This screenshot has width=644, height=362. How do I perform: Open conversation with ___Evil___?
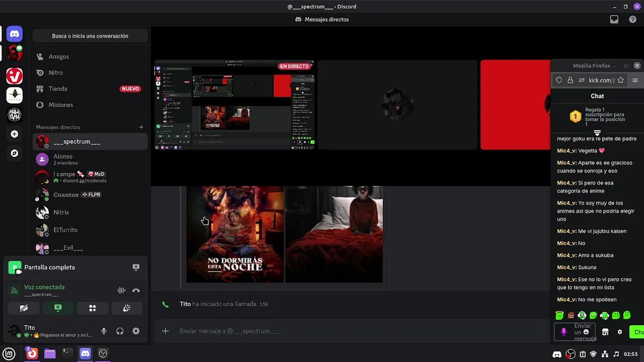[x=90, y=248]
